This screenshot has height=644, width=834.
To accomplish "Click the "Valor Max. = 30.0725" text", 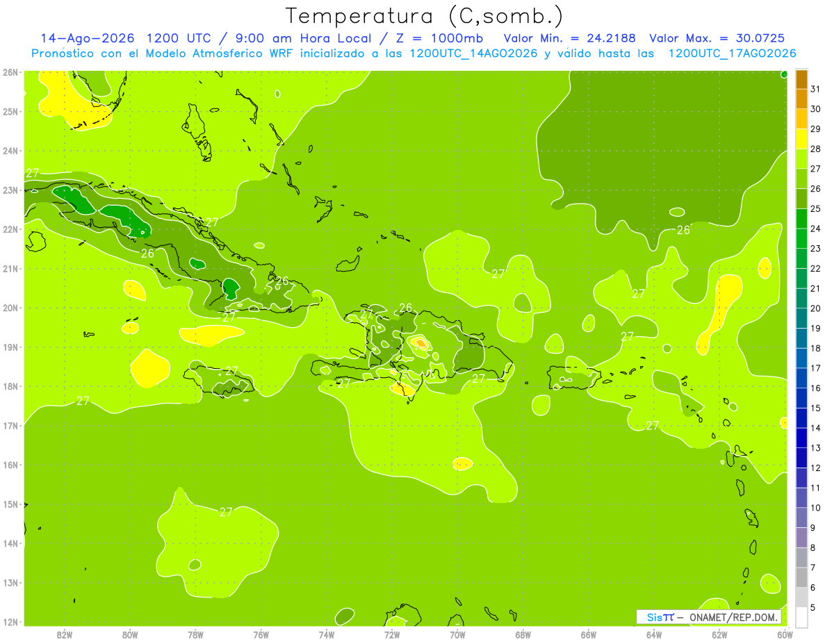I will click(717, 38).
